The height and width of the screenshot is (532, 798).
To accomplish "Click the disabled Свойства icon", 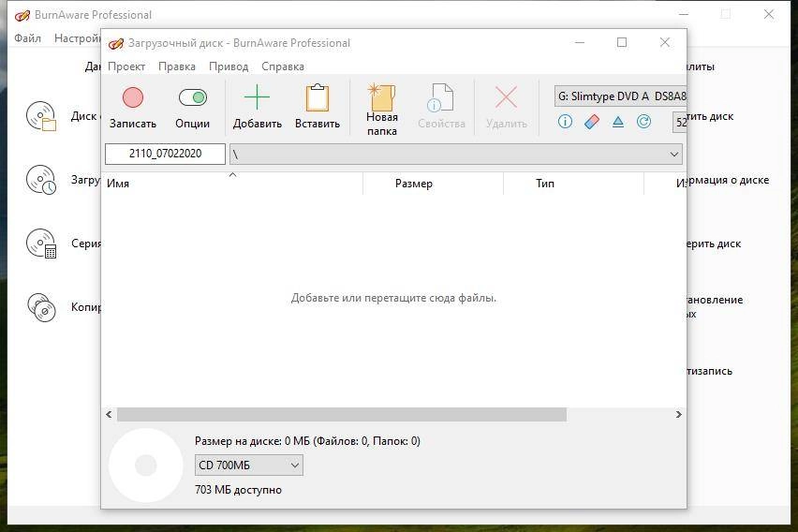I will (441, 97).
